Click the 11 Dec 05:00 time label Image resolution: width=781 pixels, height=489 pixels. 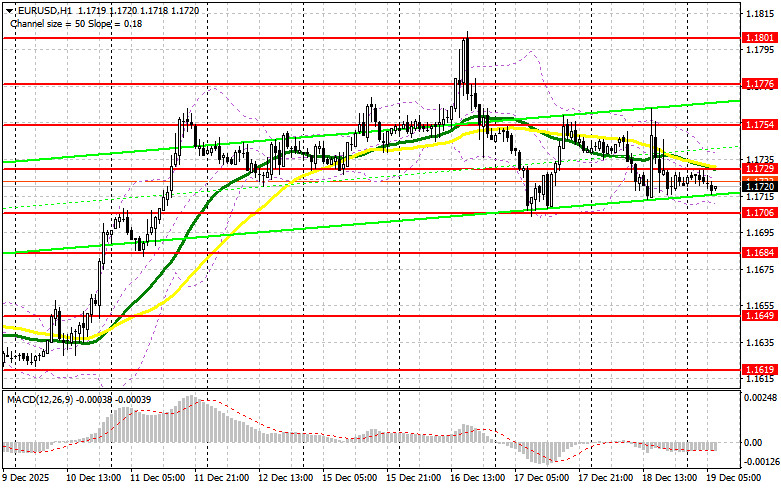point(157,478)
